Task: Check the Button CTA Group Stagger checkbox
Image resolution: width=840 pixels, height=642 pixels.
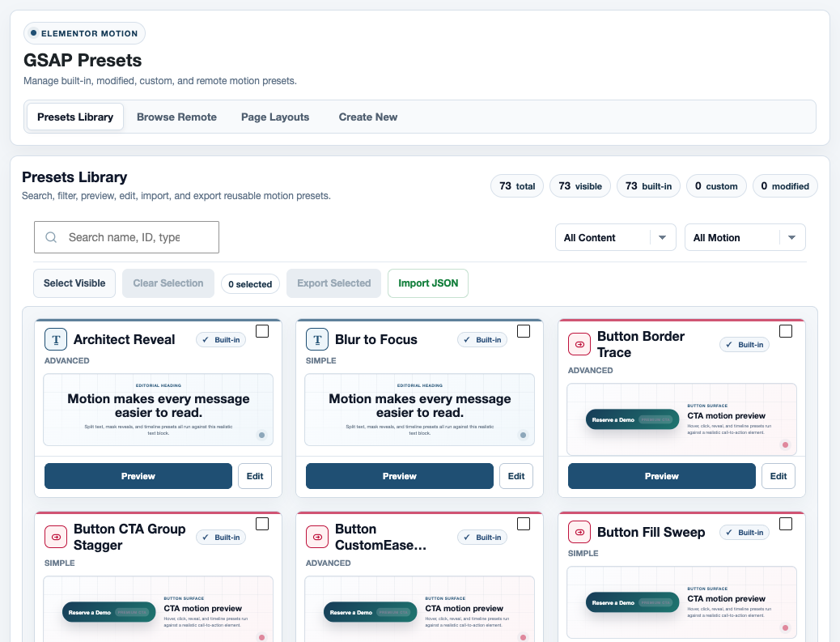Action: (x=262, y=524)
